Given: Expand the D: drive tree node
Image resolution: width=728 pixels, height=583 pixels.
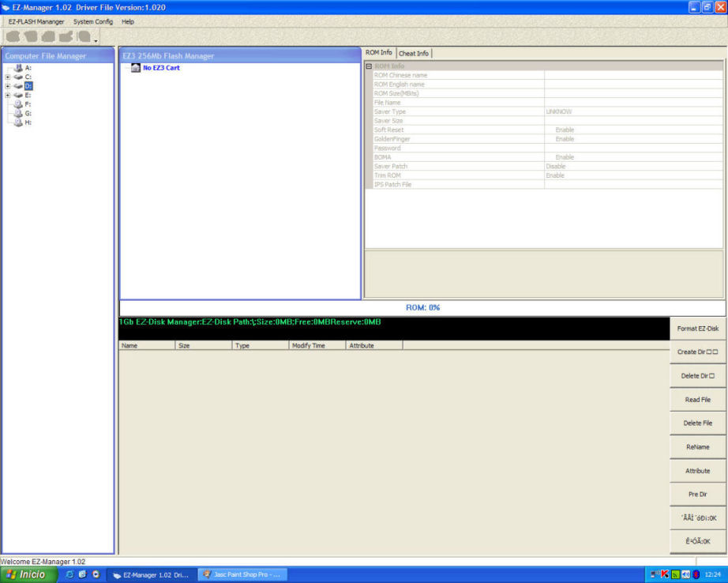Looking at the screenshot, I should point(7,86).
